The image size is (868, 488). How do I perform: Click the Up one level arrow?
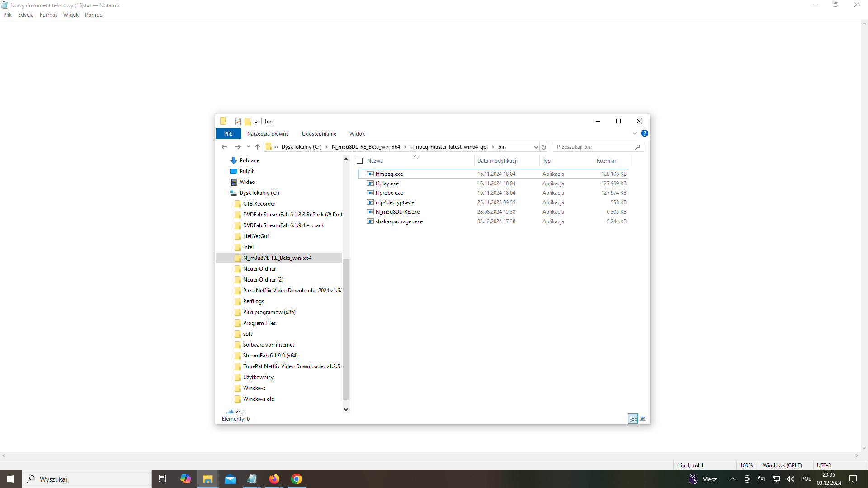pyautogui.click(x=258, y=147)
